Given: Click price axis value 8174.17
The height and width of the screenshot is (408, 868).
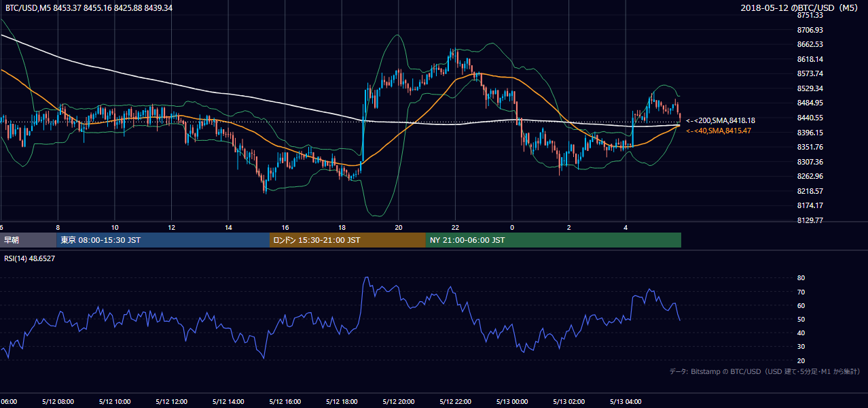Looking at the screenshot, I should [x=810, y=205].
